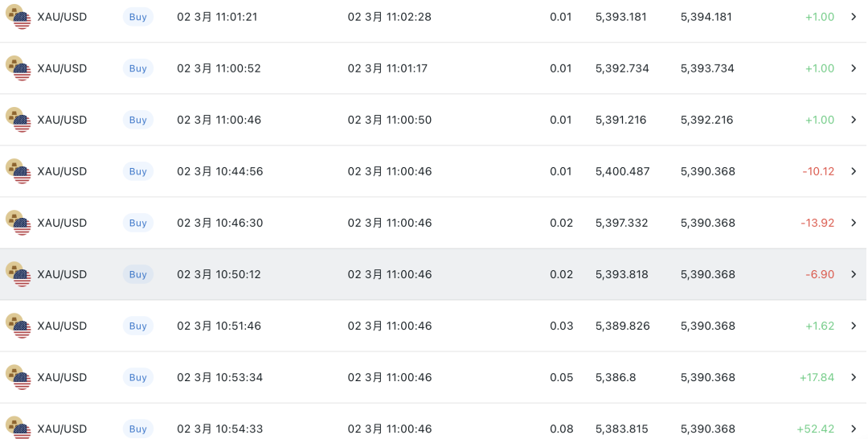Click symbol icon on +17.84 profit row
The image size is (868, 439).
click(18, 377)
